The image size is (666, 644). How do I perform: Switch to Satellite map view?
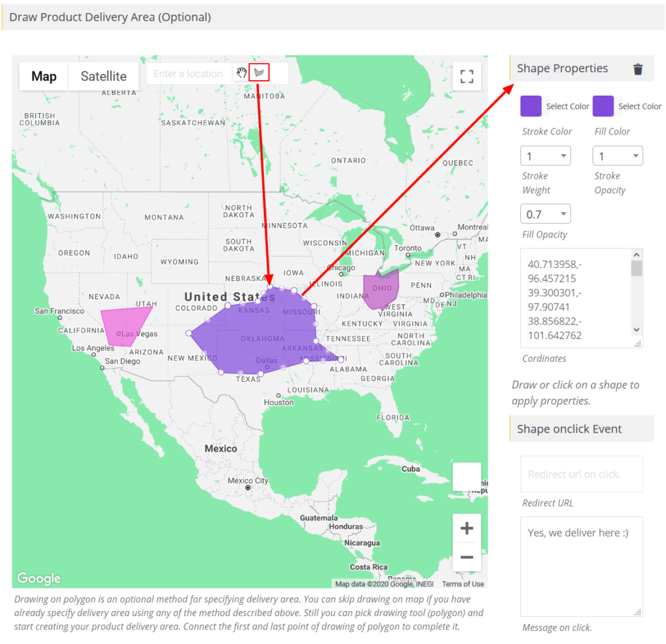(x=103, y=76)
